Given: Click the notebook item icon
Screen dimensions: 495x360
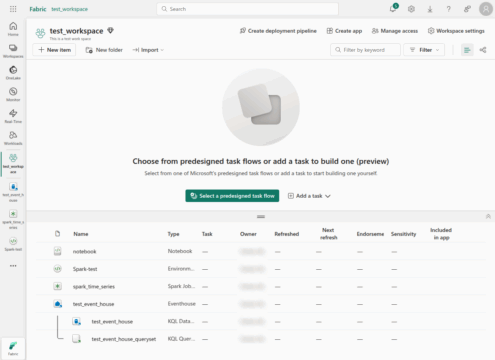Looking at the screenshot, I should coord(57,251).
